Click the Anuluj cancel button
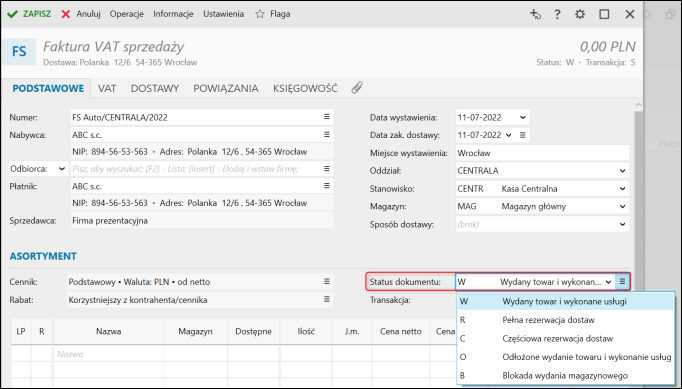 81,14
